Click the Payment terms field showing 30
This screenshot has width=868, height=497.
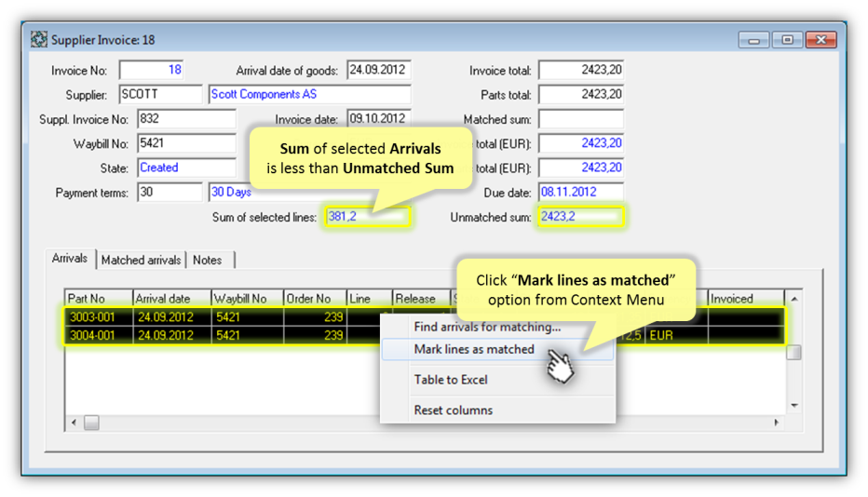169,193
